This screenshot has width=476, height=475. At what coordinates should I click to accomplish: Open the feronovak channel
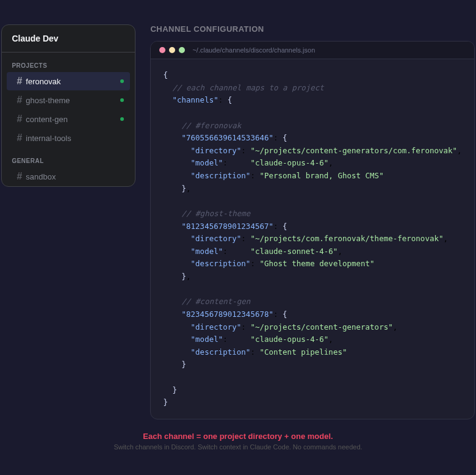68,81
